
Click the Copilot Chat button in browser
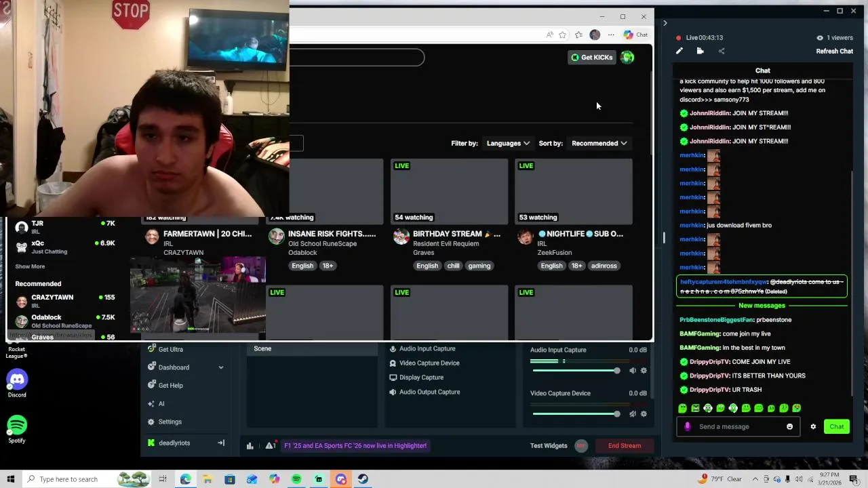pos(636,35)
